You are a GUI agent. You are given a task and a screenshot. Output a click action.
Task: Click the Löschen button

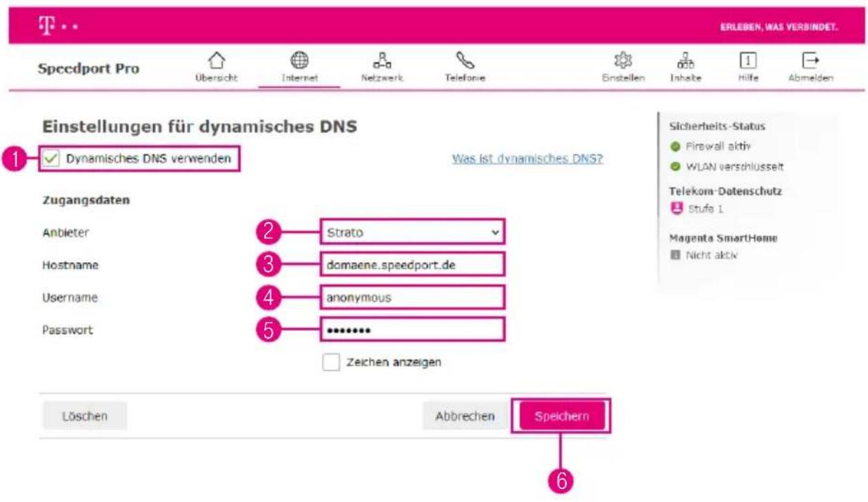pyautogui.click(x=85, y=416)
